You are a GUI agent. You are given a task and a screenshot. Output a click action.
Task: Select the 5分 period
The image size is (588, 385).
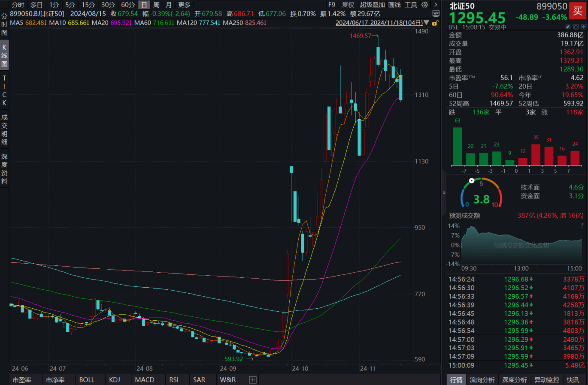(70, 5)
